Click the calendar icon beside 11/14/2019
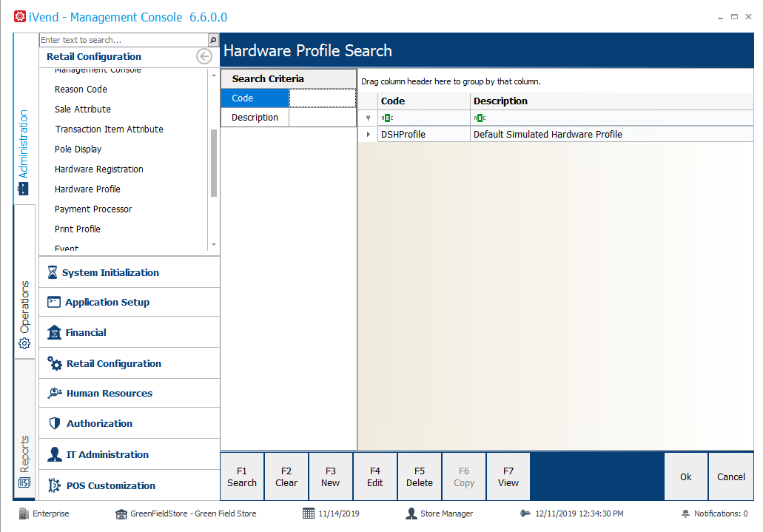The image size is (763, 532). (309, 514)
